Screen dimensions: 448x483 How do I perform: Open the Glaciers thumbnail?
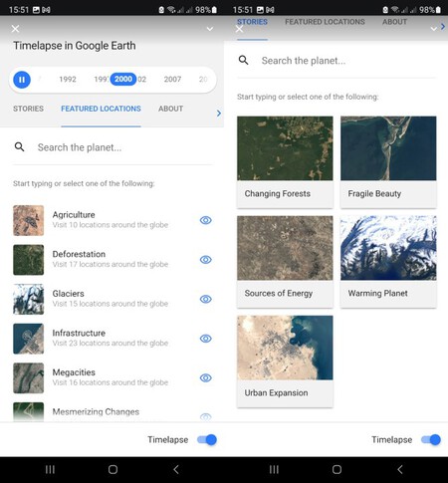pyautogui.click(x=29, y=299)
